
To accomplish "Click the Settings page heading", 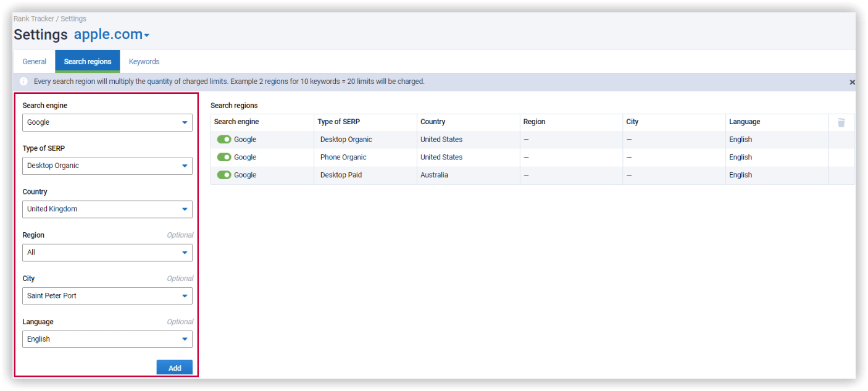I will (41, 35).
